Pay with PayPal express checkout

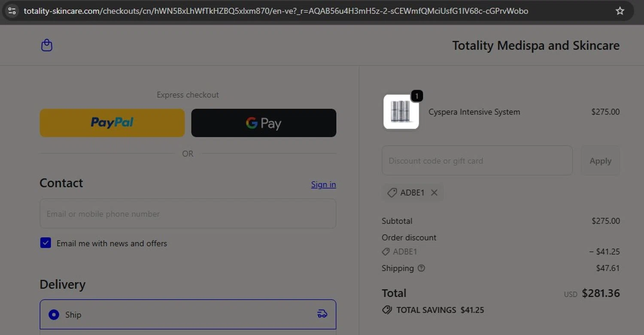coord(112,123)
